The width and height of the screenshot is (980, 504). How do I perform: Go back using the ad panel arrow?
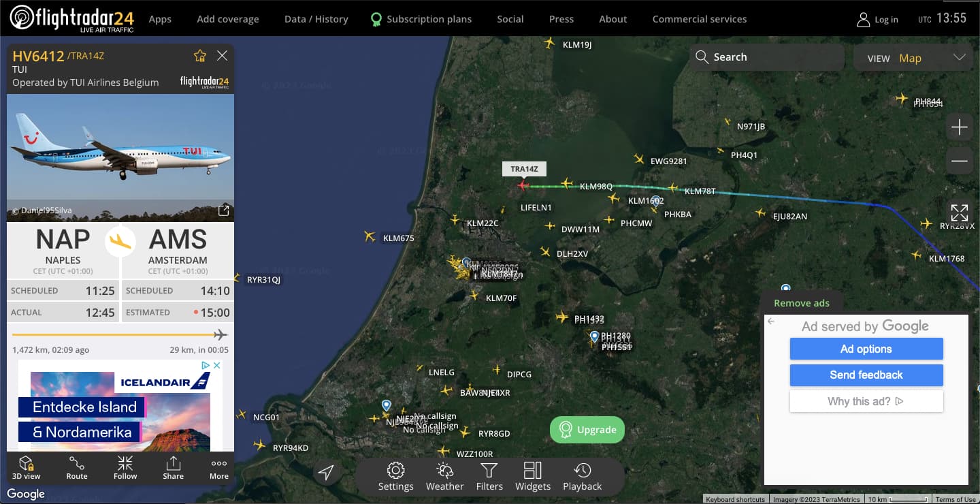771,321
